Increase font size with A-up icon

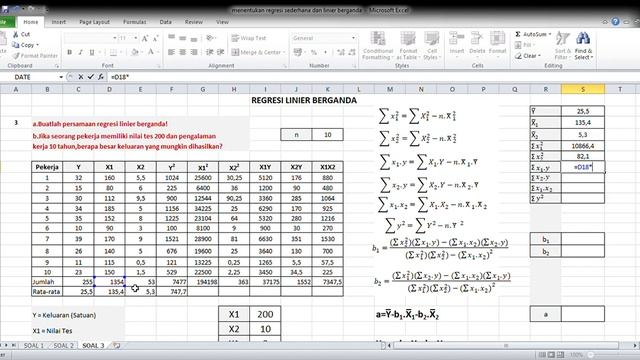[144, 38]
